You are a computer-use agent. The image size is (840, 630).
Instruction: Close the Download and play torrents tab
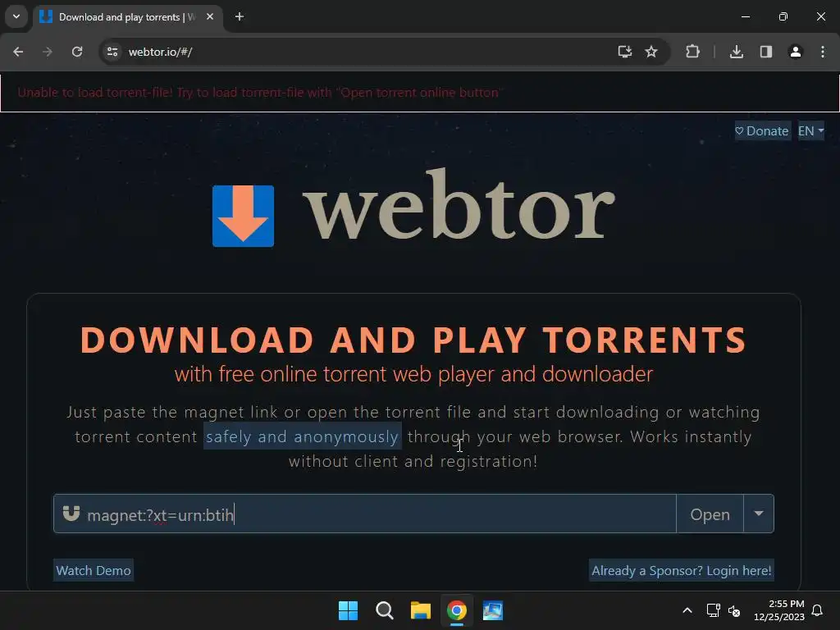pos(210,16)
